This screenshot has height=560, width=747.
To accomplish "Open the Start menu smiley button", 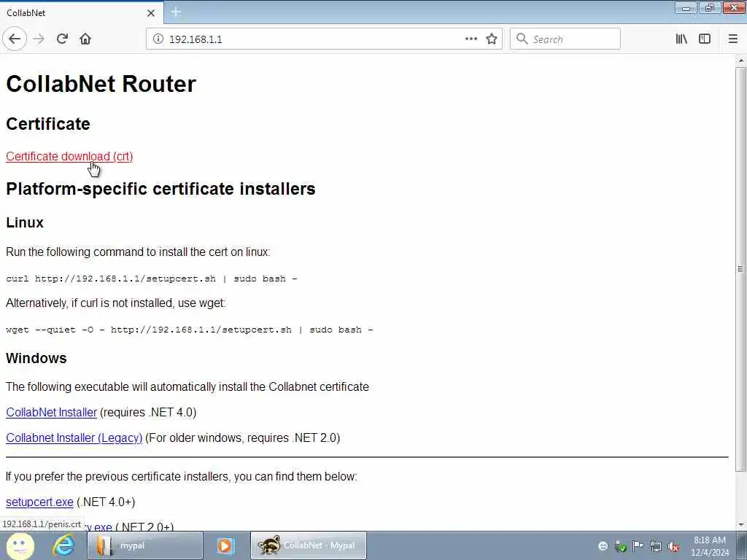I will [20, 545].
